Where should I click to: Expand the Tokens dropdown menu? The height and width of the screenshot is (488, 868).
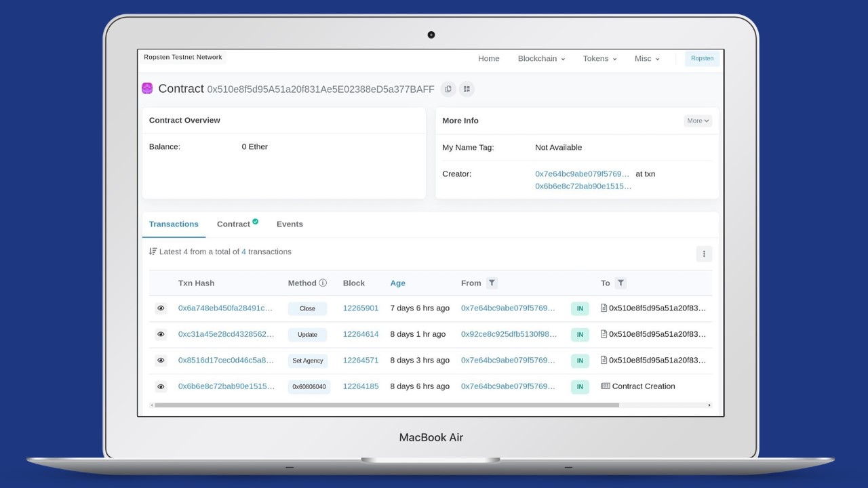599,59
